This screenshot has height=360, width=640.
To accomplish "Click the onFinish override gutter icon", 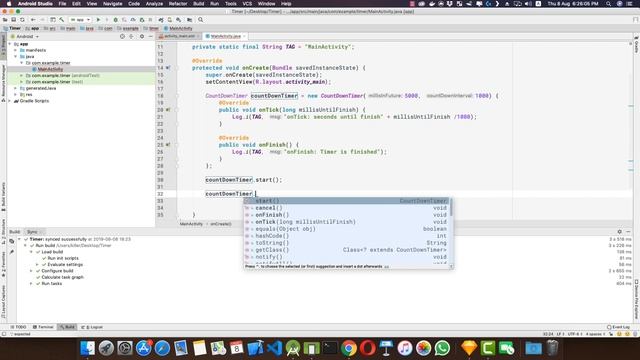I will pos(168,144).
